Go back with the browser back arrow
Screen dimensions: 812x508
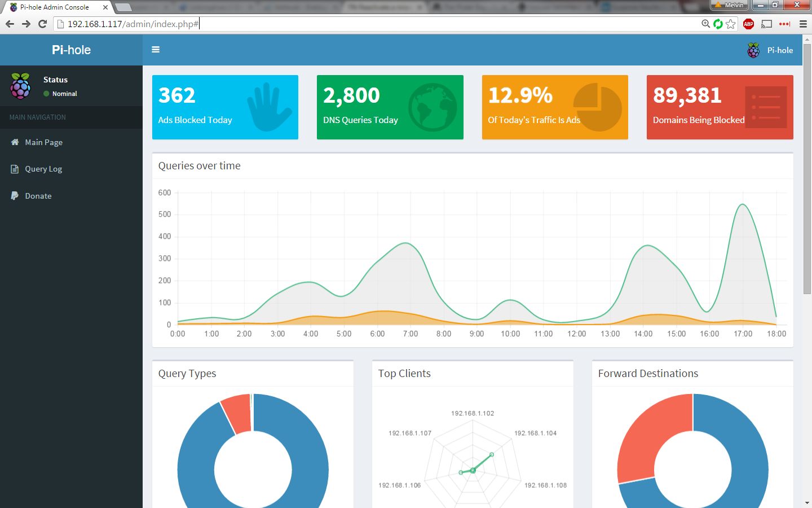[x=10, y=24]
